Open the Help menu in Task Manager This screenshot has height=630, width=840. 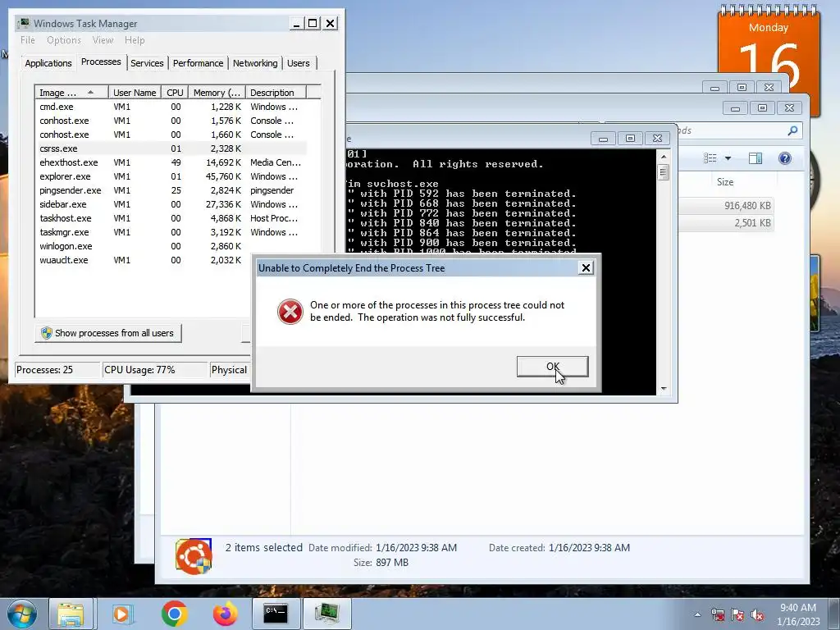(x=135, y=40)
